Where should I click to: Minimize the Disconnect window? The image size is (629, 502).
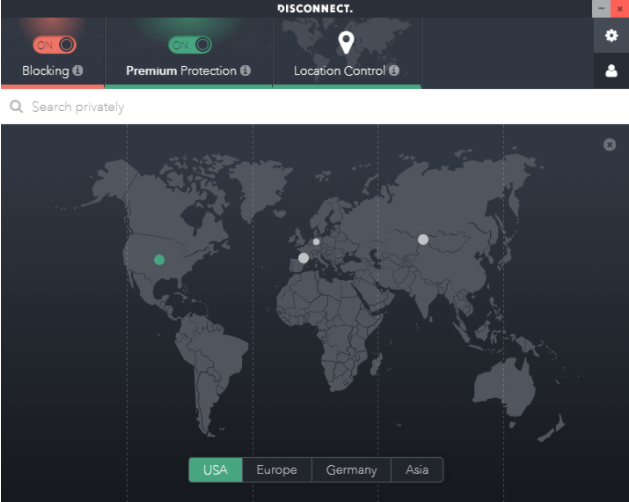click(601, 8)
